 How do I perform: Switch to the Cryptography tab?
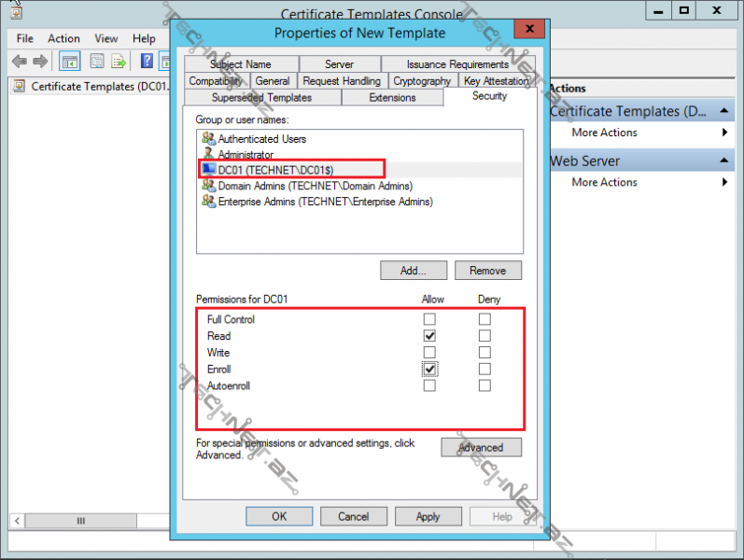tap(422, 81)
